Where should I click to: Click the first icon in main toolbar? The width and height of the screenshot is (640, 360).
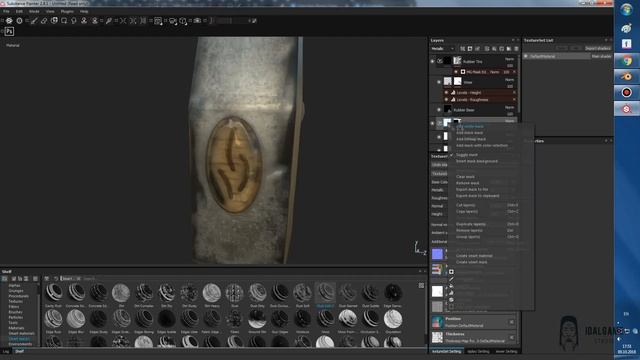click(9, 20)
